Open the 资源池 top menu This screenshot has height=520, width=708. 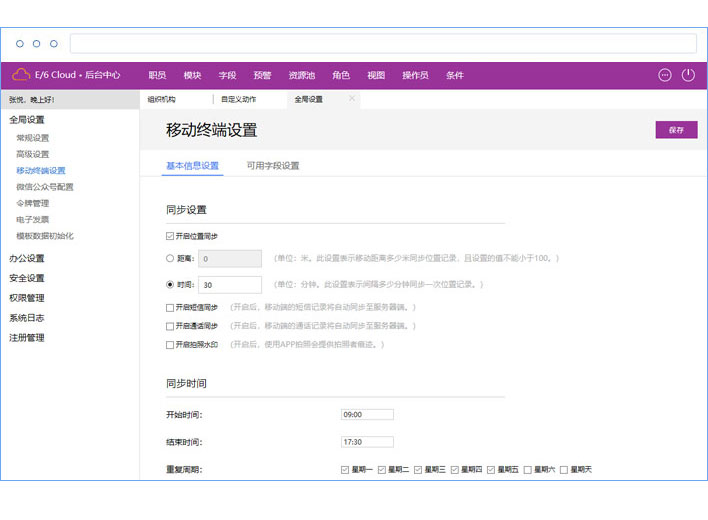(x=301, y=75)
